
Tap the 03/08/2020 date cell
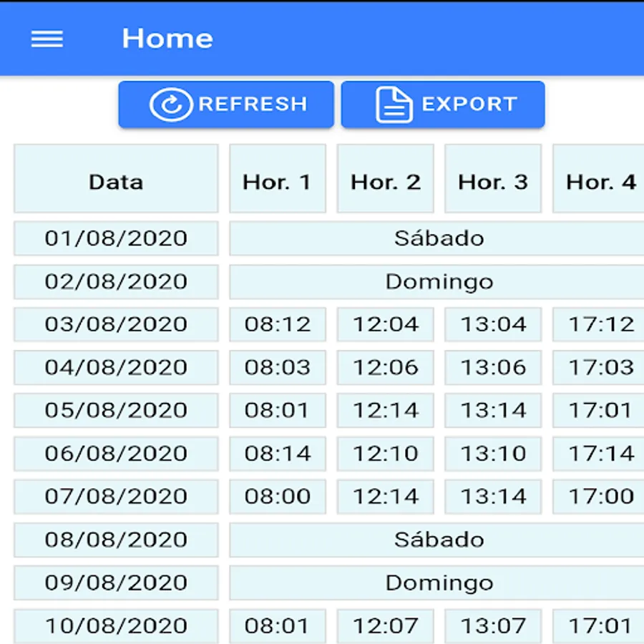coord(116,324)
